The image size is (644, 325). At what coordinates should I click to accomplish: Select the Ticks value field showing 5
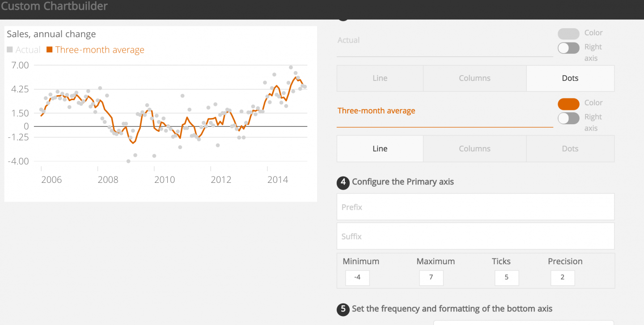[x=506, y=278]
